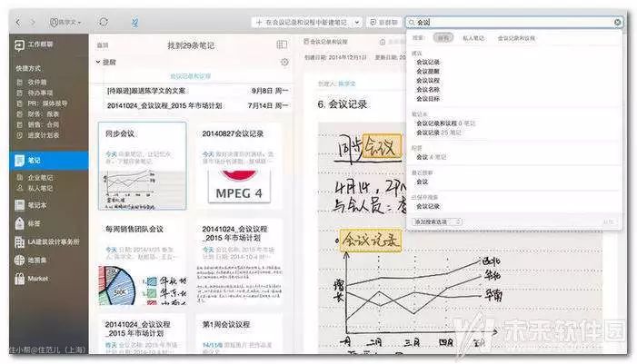Open the 添加搜索选项 dropdown
637x364 pixels.
point(438,221)
